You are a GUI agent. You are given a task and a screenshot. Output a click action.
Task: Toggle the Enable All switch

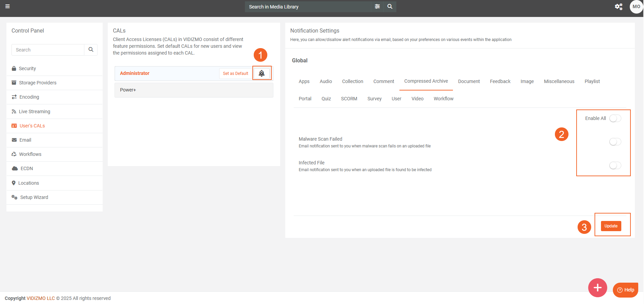tap(615, 118)
